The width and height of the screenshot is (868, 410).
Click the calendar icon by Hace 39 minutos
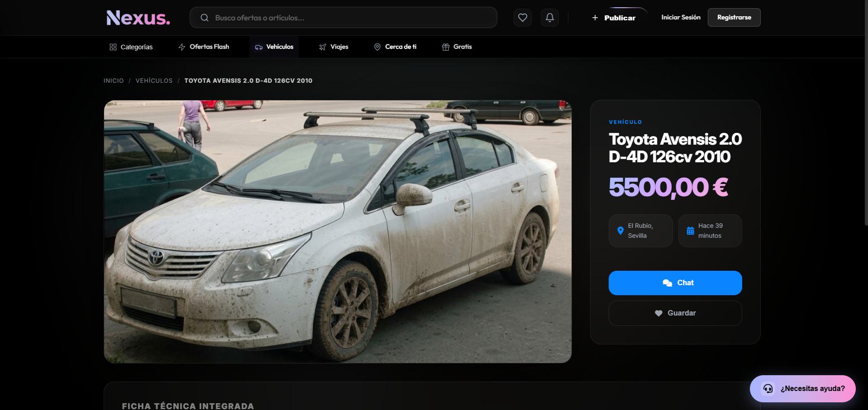(x=690, y=231)
